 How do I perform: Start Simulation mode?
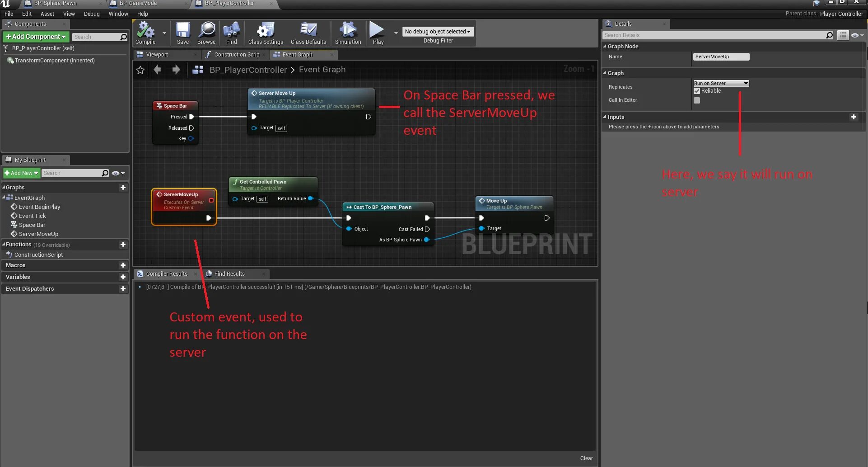click(348, 33)
